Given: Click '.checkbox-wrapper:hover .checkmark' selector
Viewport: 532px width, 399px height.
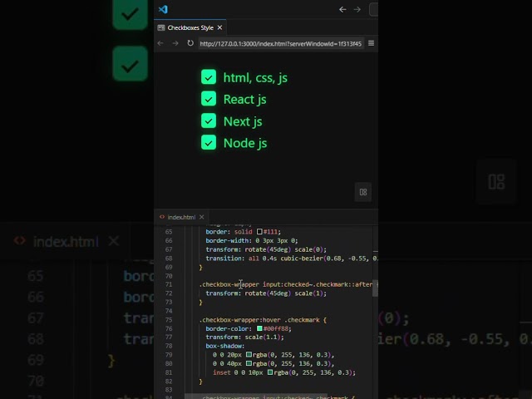Looking at the screenshot, I should [x=259, y=319].
